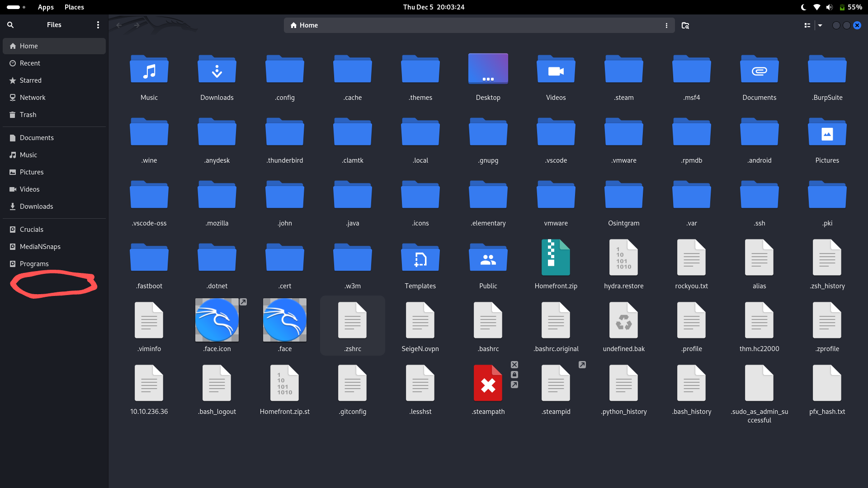Open the path bar three-dot menu
This screenshot has width=868, height=488.
pyautogui.click(x=666, y=25)
